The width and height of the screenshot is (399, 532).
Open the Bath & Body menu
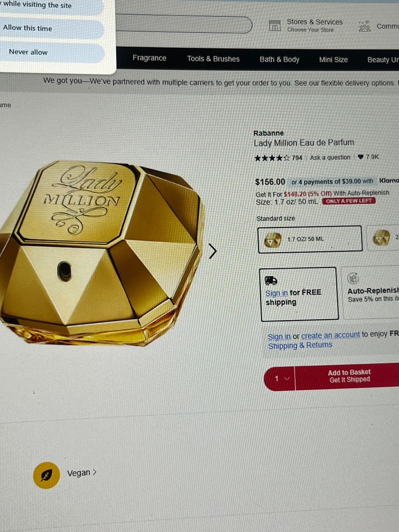tap(279, 59)
